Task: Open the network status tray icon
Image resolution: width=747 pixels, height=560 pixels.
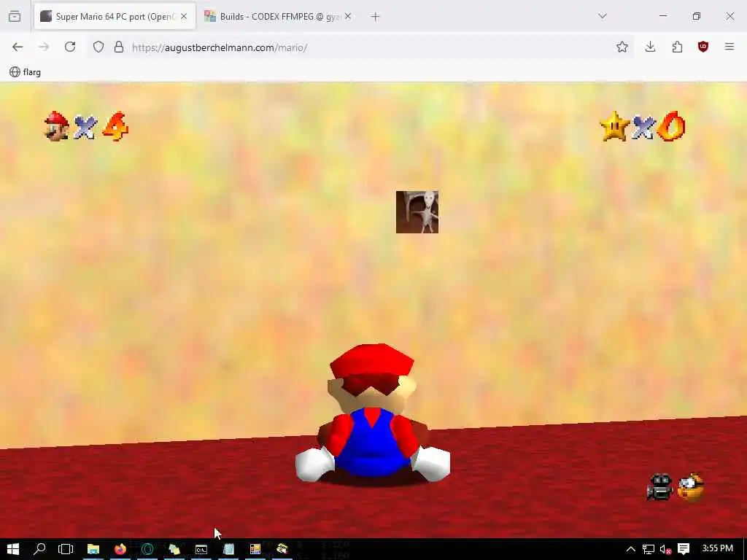Action: pyautogui.click(x=648, y=549)
